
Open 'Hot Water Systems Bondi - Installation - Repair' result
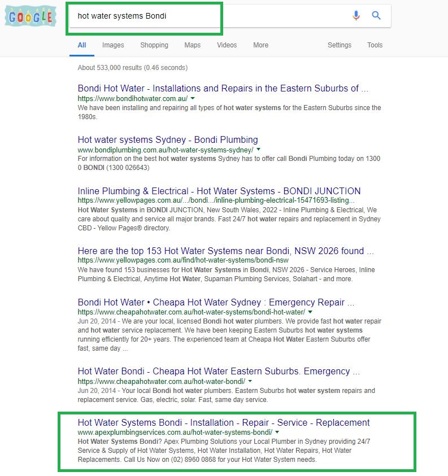[224, 422]
